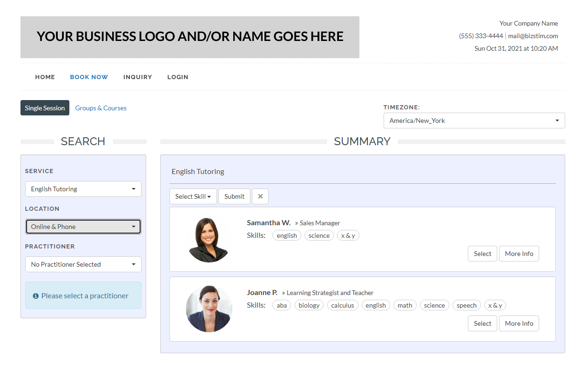The height and width of the screenshot is (376, 588).
Task: Navigate to the LOGIN menu item
Action: (177, 77)
